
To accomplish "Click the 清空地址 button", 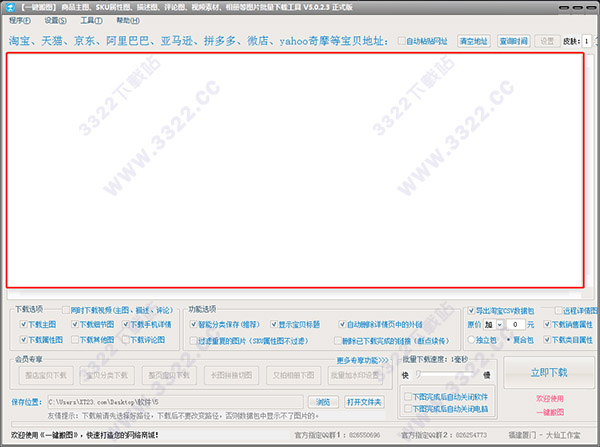I will pyautogui.click(x=474, y=41).
